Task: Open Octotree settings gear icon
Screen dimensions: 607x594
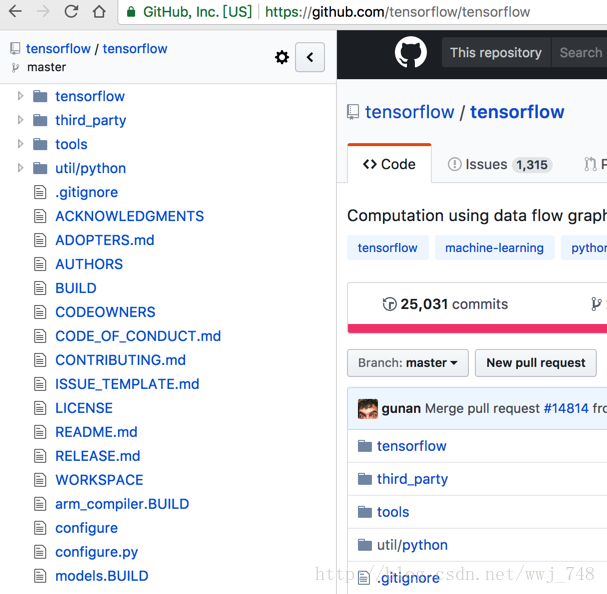Action: (282, 57)
